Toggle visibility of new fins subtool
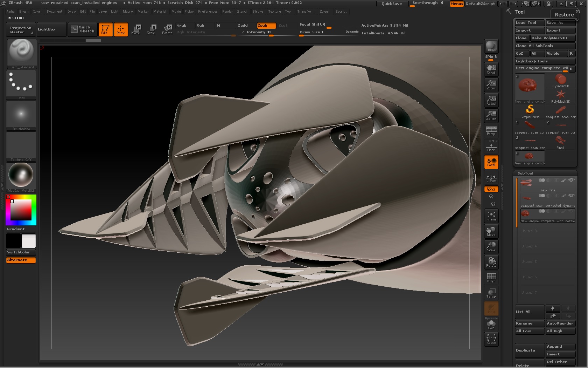The height and width of the screenshot is (368, 588). click(x=571, y=180)
